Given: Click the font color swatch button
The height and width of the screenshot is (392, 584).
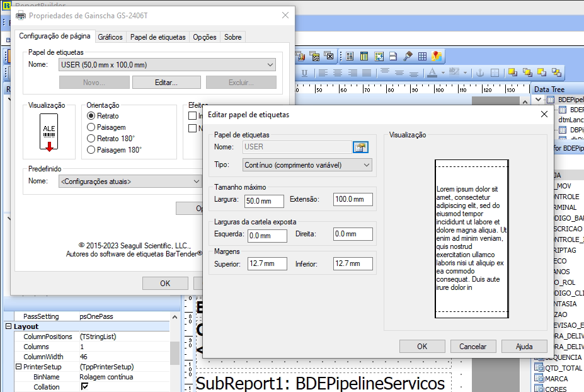Looking at the screenshot, I should (432, 72).
